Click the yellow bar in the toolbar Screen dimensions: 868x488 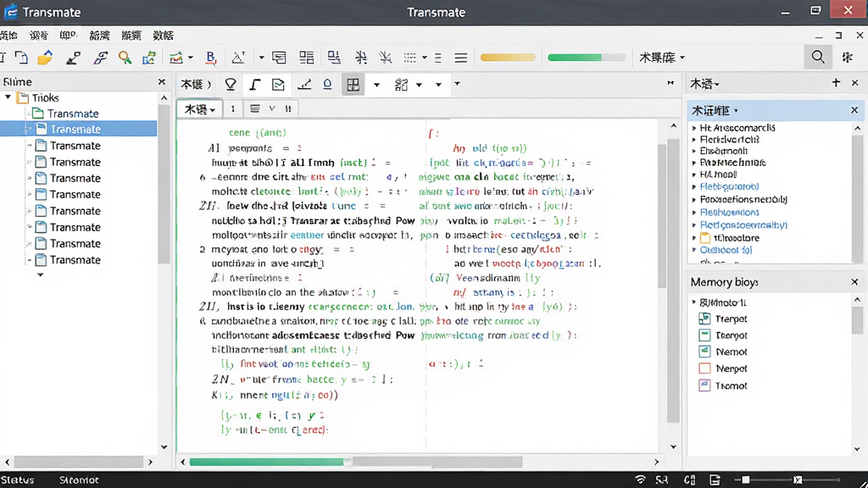(508, 57)
